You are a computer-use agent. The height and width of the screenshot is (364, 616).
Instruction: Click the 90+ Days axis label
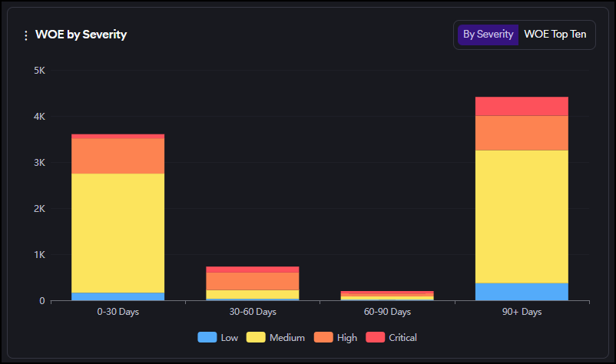tap(522, 312)
